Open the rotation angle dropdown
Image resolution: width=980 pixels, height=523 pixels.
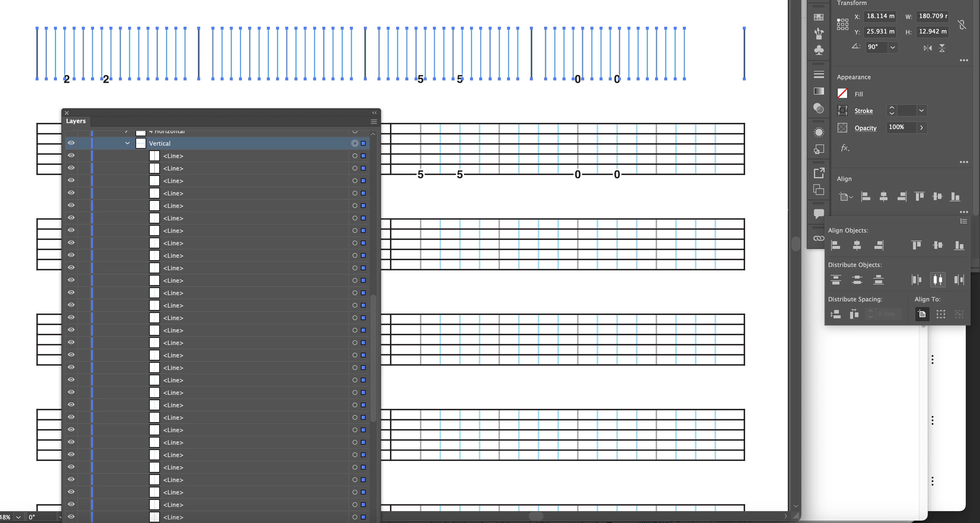tap(893, 47)
